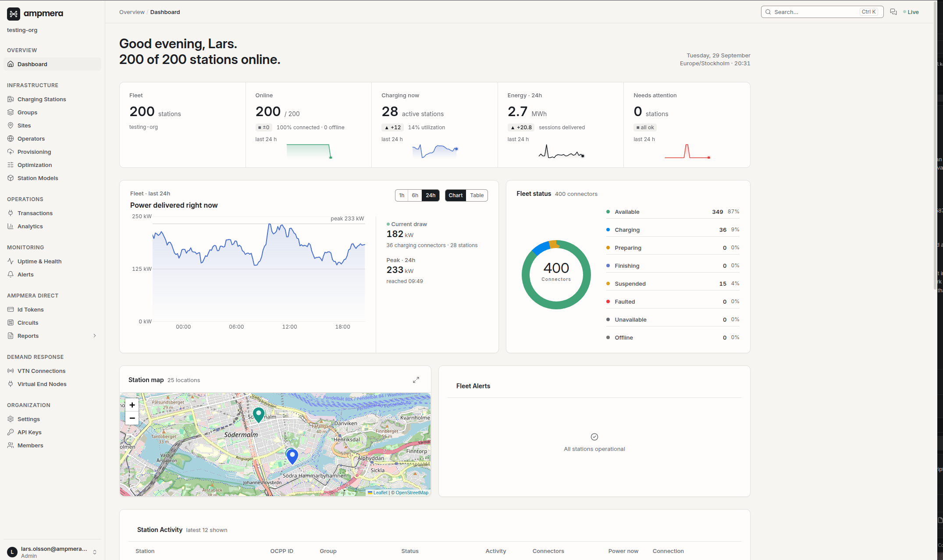This screenshot has height=560, width=943.
Task: Show power data as Table view
Action: [477, 195]
